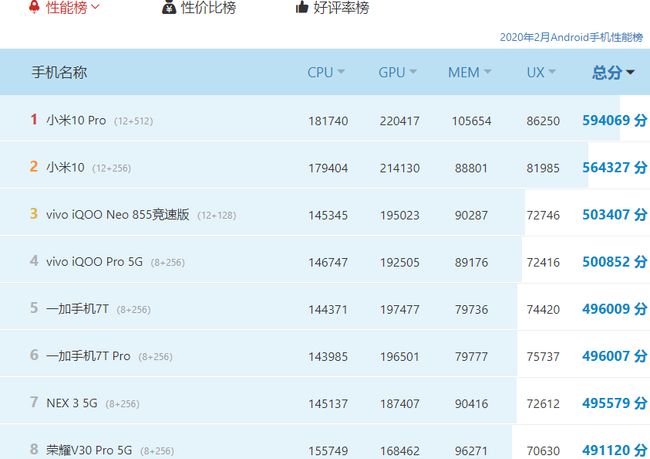
Task: Click CPU score 179404
Action: coord(328,168)
